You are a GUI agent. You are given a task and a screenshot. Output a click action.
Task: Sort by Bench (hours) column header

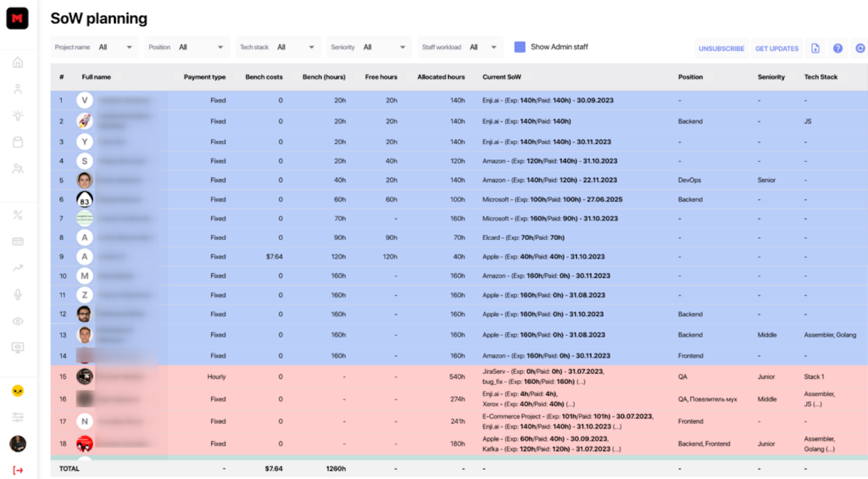[x=324, y=77]
